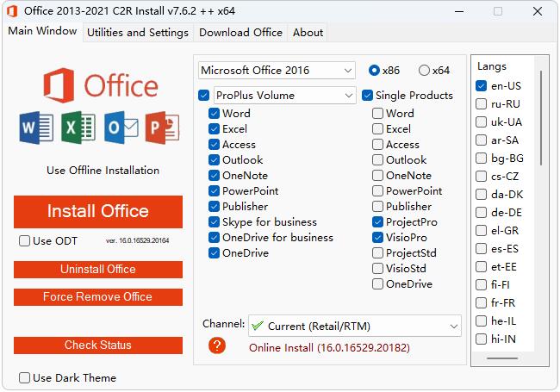Click the app icon in the title bar
Viewport: 560px width, 392px height.
tap(12, 11)
